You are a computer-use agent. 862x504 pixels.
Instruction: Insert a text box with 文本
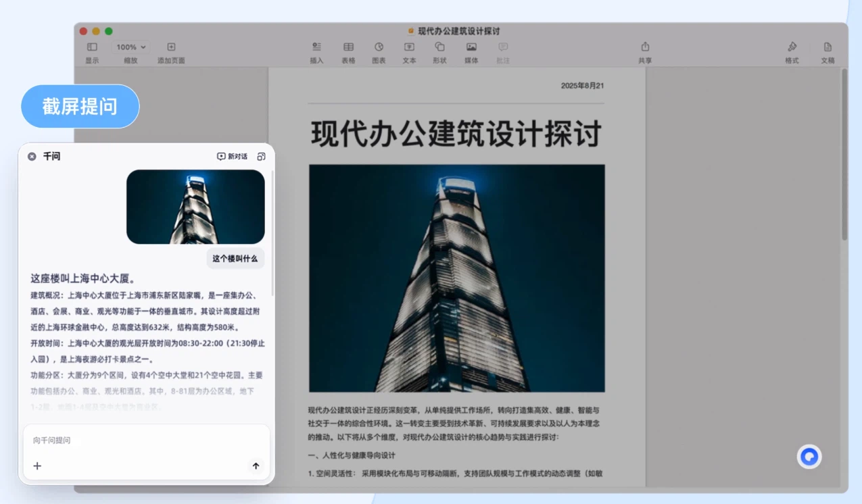409,52
